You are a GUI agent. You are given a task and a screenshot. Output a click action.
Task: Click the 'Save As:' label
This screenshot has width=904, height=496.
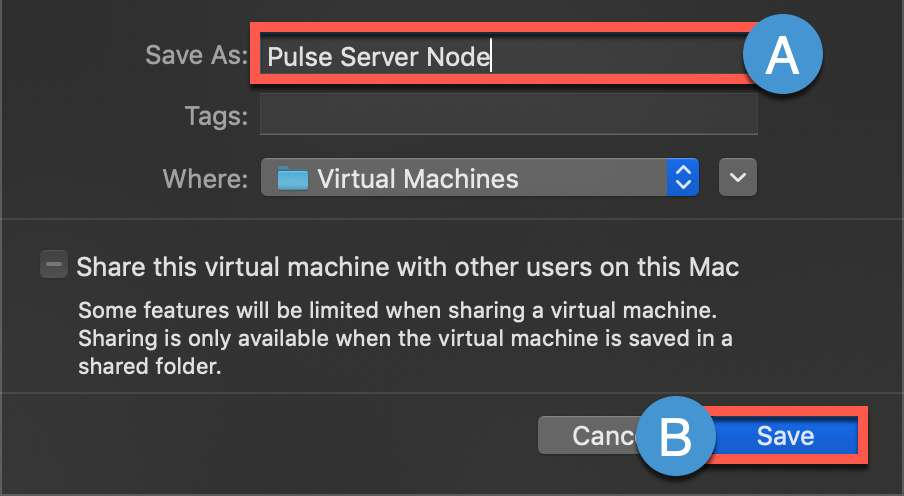pyautogui.click(x=196, y=55)
